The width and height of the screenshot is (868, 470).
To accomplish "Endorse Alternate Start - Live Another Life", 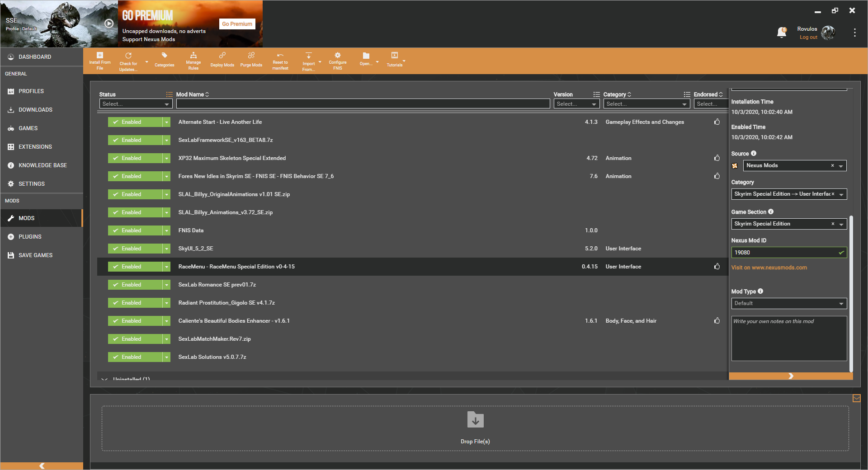I will [717, 122].
